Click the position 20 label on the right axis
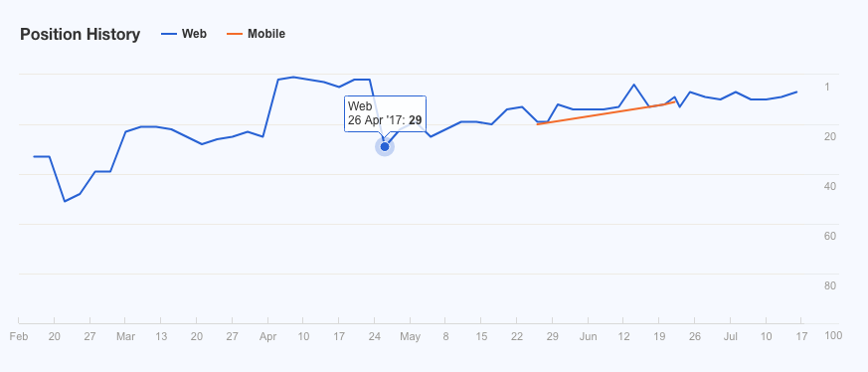The width and height of the screenshot is (868, 372). click(830, 136)
